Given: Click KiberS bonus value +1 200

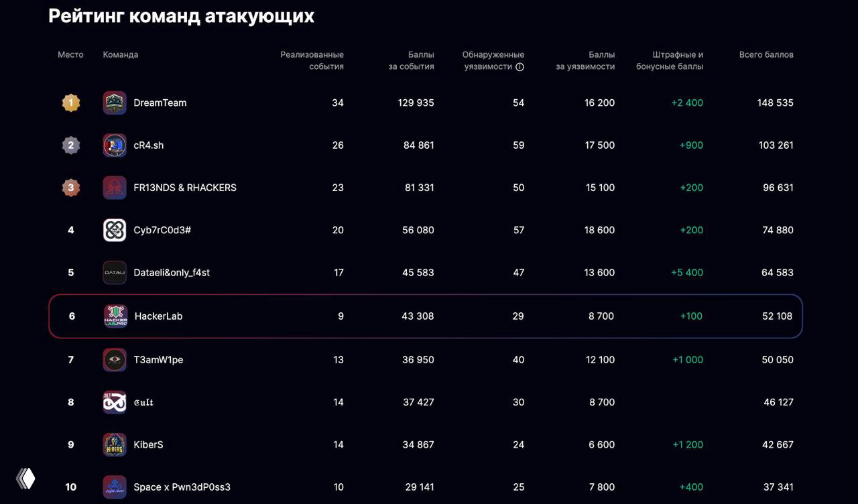Looking at the screenshot, I should (x=688, y=445).
